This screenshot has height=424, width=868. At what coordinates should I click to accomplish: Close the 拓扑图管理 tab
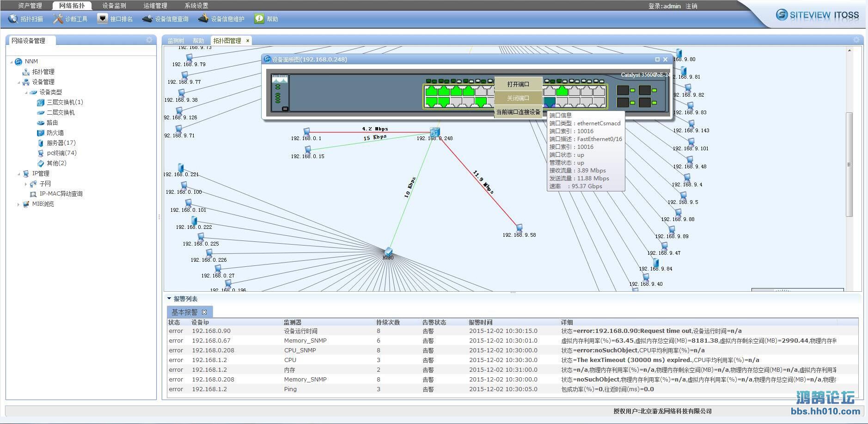tap(248, 41)
